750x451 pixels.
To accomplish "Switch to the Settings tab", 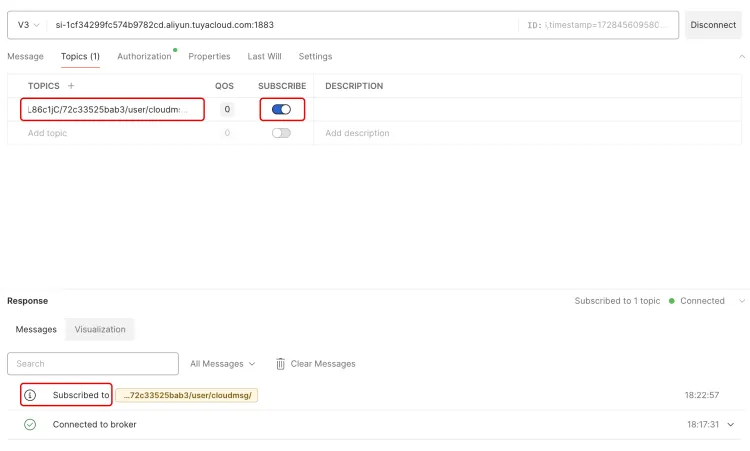I will (x=315, y=56).
